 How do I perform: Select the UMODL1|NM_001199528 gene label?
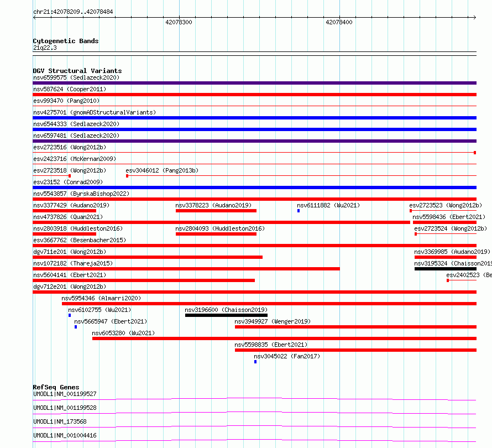[x=65, y=408]
